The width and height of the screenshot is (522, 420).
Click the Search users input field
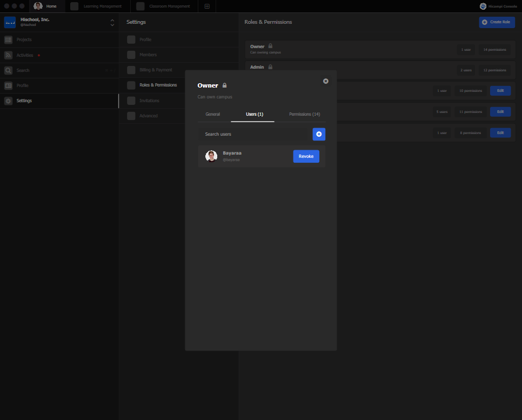click(x=254, y=134)
